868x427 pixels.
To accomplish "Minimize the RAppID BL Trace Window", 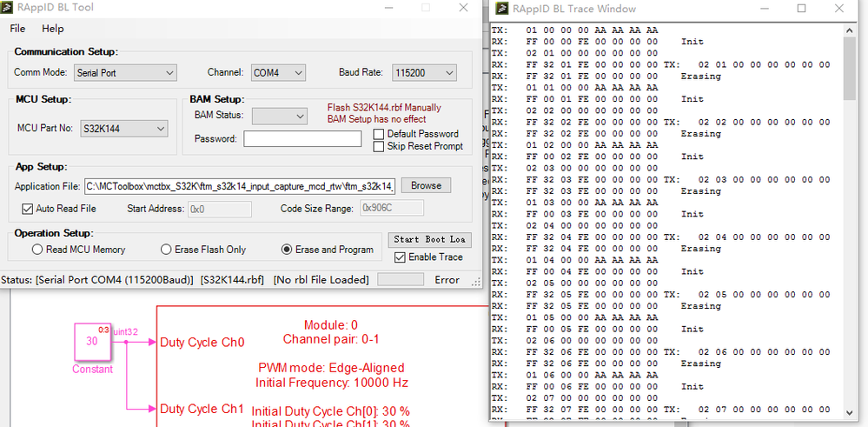I will tap(764, 9).
